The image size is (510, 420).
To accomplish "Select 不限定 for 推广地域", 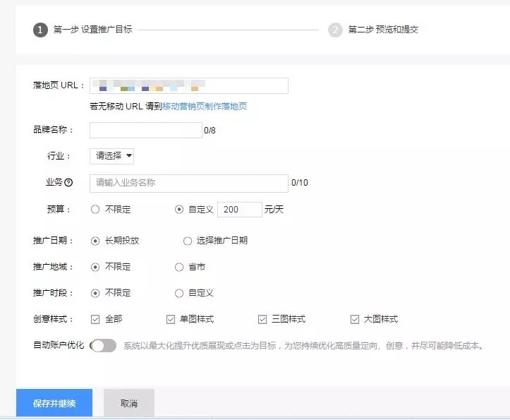I will [x=95, y=267].
